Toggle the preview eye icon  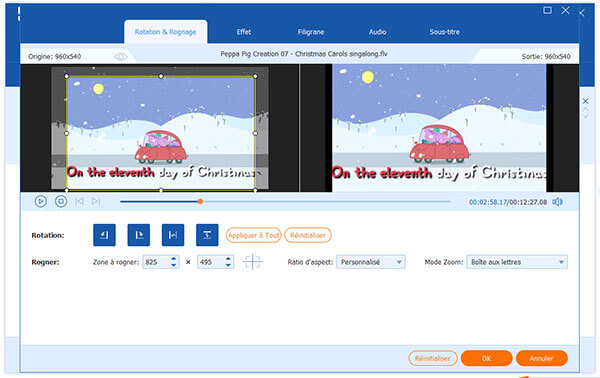[x=121, y=57]
